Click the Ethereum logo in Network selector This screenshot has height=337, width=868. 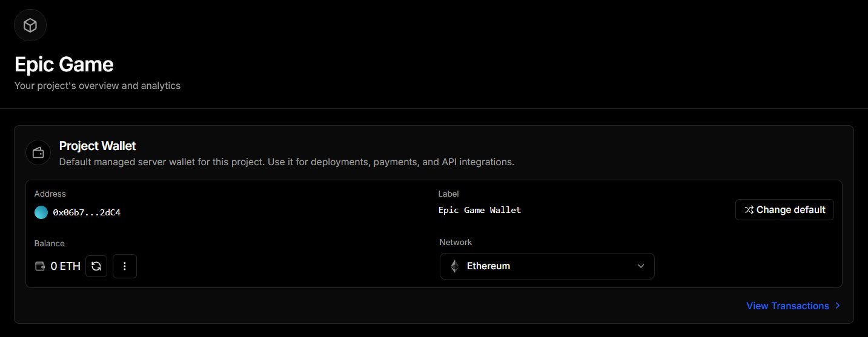click(x=454, y=266)
